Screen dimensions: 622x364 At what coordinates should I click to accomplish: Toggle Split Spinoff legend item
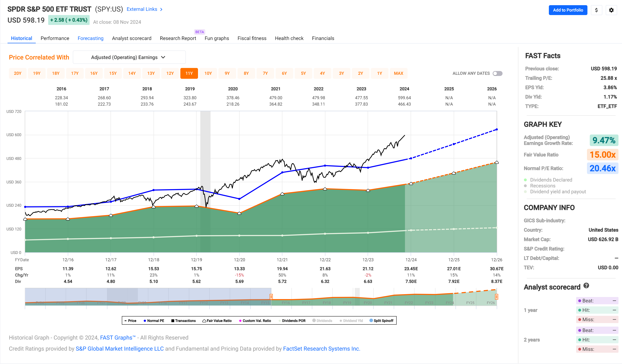pyautogui.click(x=381, y=320)
